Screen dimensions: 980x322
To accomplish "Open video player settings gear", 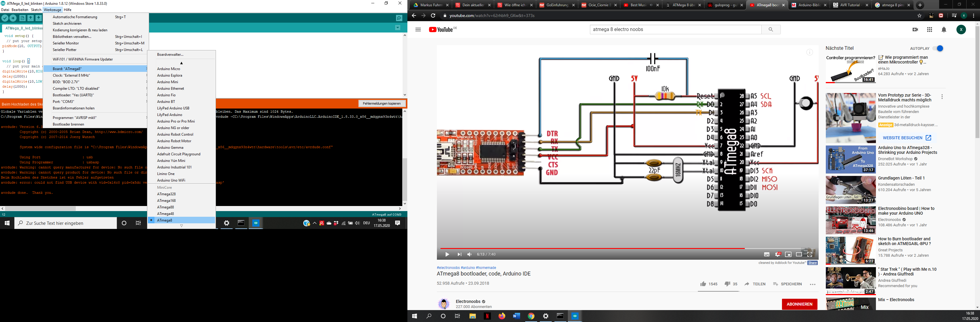I will [777, 254].
